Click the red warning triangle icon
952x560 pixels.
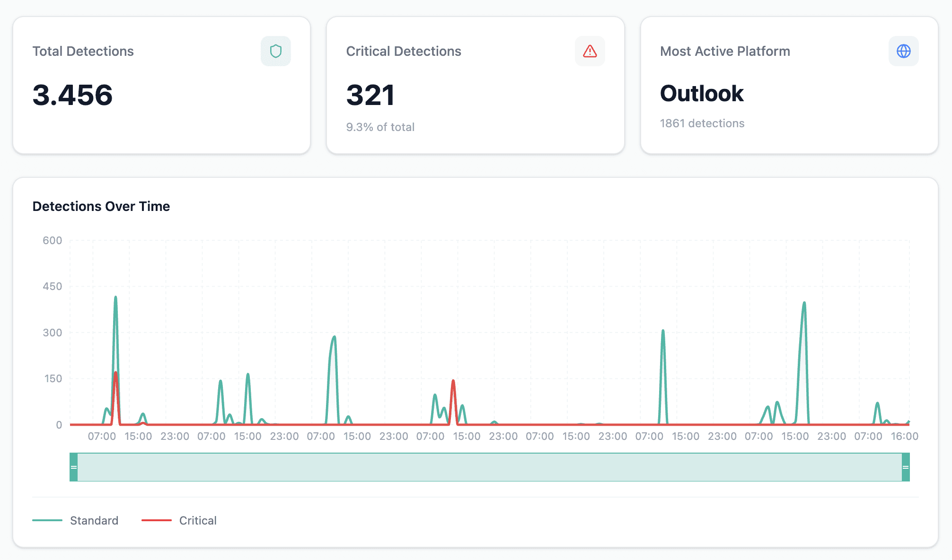590,51
